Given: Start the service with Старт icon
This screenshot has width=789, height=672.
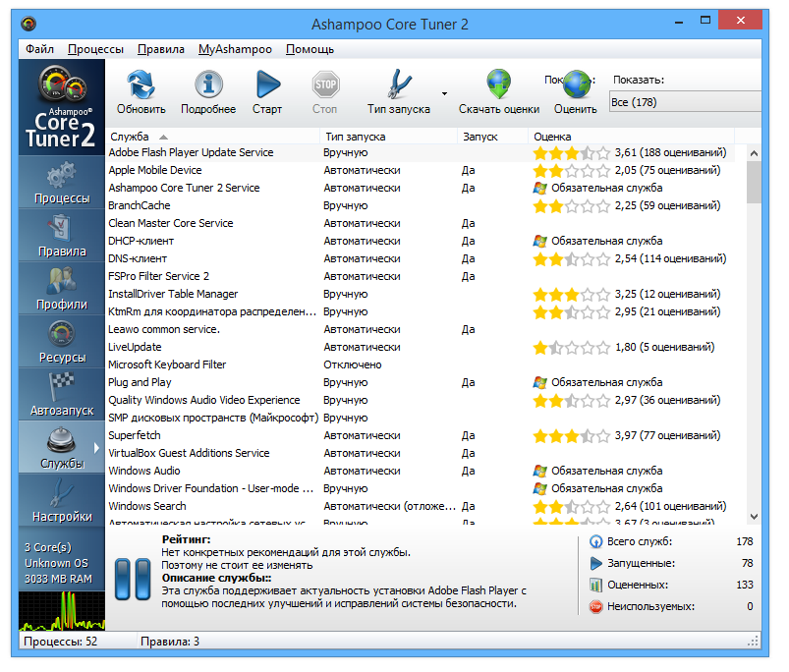Looking at the screenshot, I should (267, 84).
